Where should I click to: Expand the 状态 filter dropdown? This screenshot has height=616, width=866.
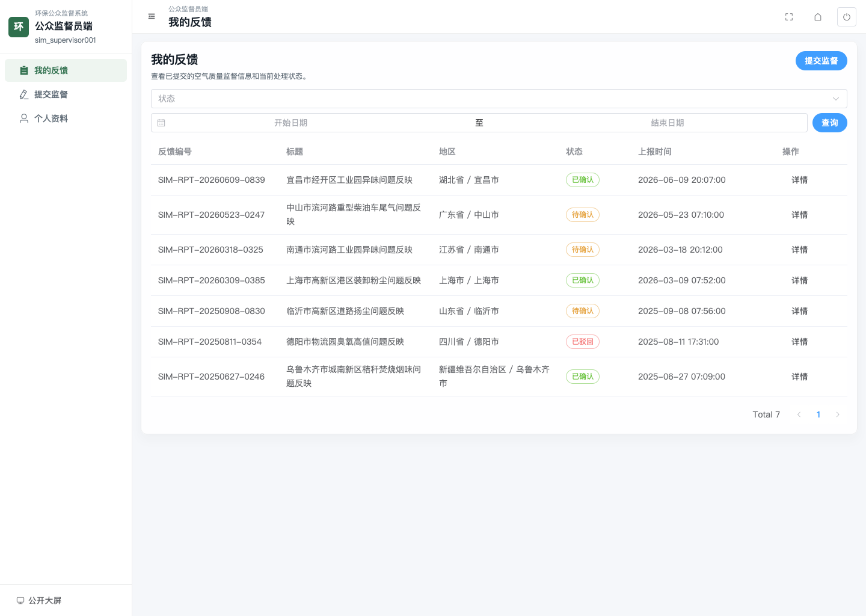coord(499,99)
